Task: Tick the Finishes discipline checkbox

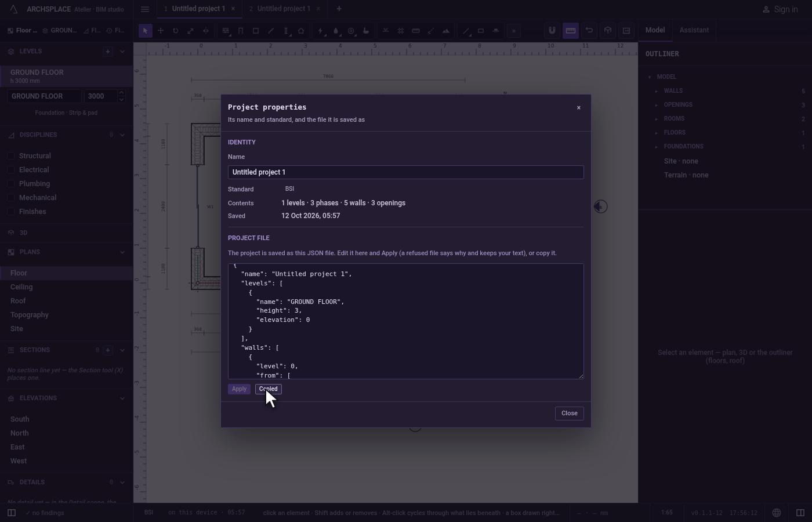Action: [x=11, y=212]
